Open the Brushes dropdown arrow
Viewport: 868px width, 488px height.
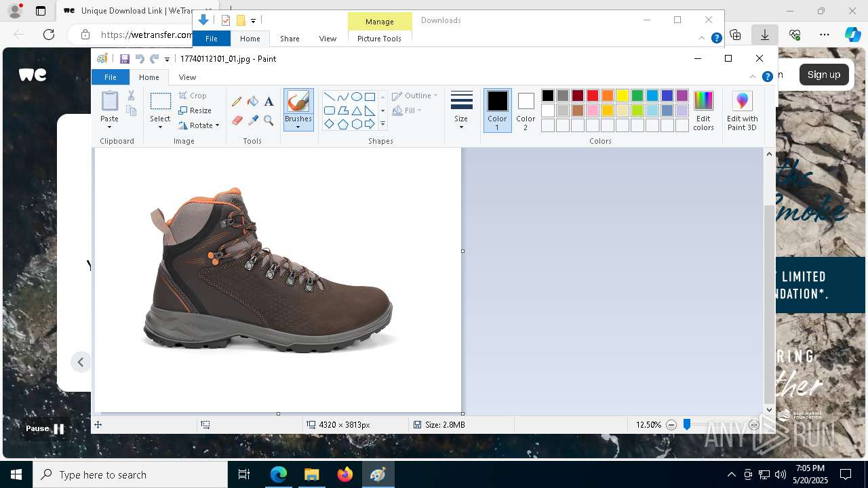pos(298,127)
